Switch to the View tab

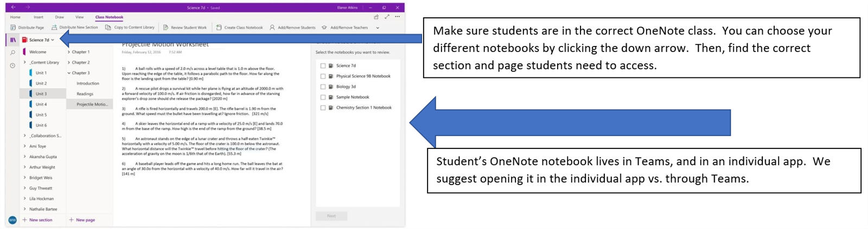click(79, 17)
